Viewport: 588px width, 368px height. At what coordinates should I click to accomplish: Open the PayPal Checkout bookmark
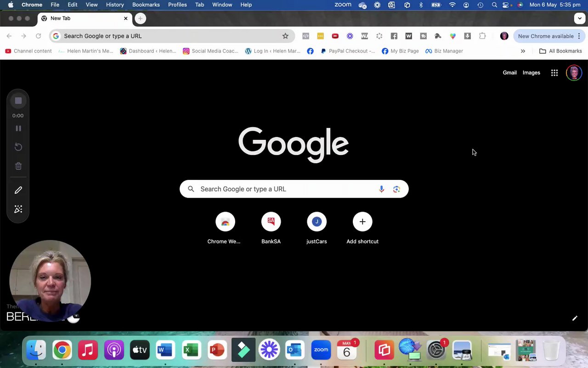[348, 51]
